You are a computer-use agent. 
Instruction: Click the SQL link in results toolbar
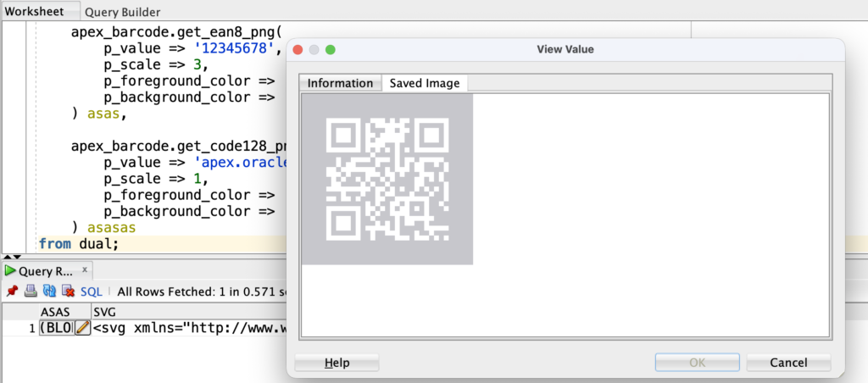pos(91,291)
